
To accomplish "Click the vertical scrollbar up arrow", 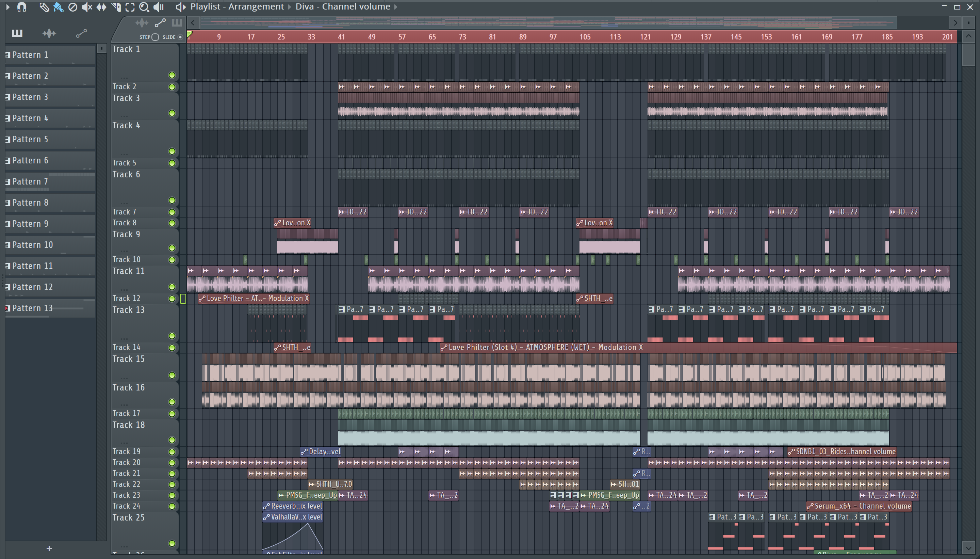I will [968, 37].
